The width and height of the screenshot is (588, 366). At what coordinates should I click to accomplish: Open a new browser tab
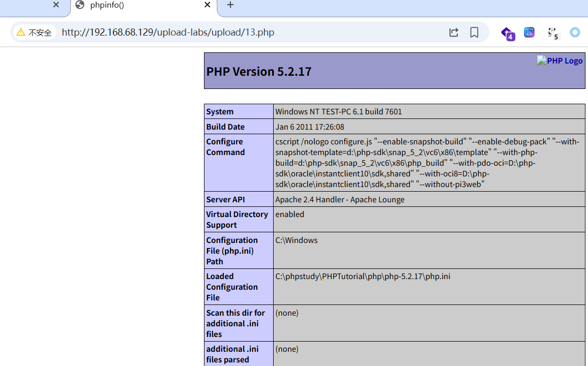[x=230, y=5]
